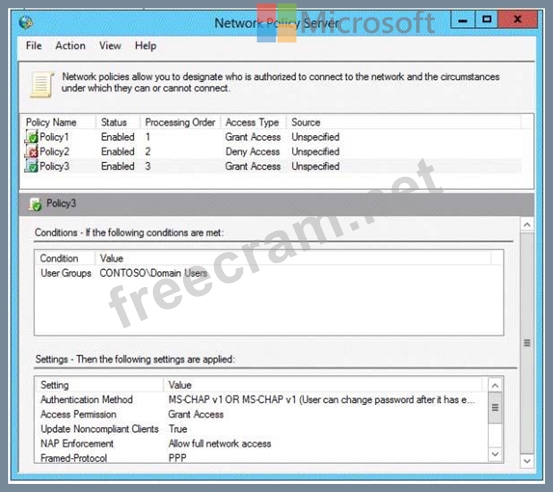
Task: Click the settings list scrollbar thumb
Action: tap(495, 408)
